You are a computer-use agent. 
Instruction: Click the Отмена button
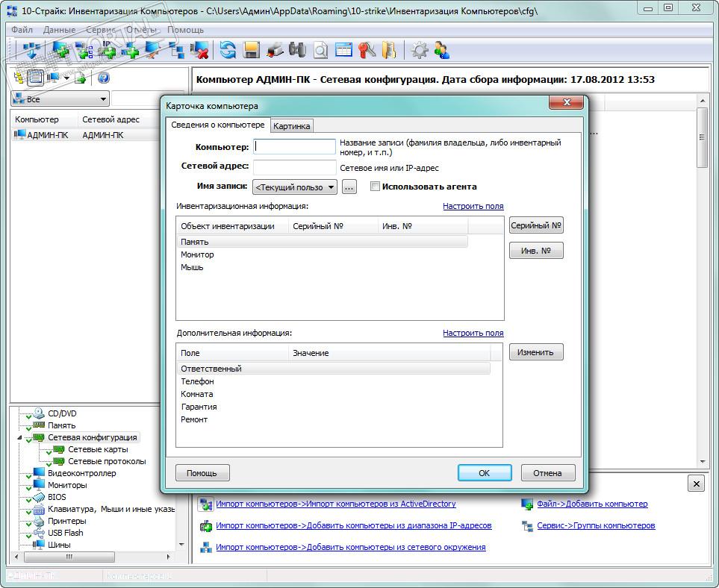[x=547, y=473]
